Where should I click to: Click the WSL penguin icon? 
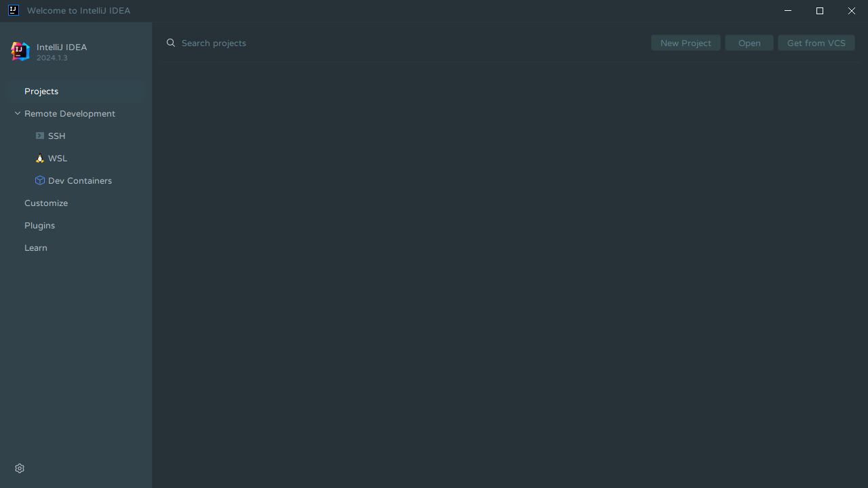click(40, 158)
